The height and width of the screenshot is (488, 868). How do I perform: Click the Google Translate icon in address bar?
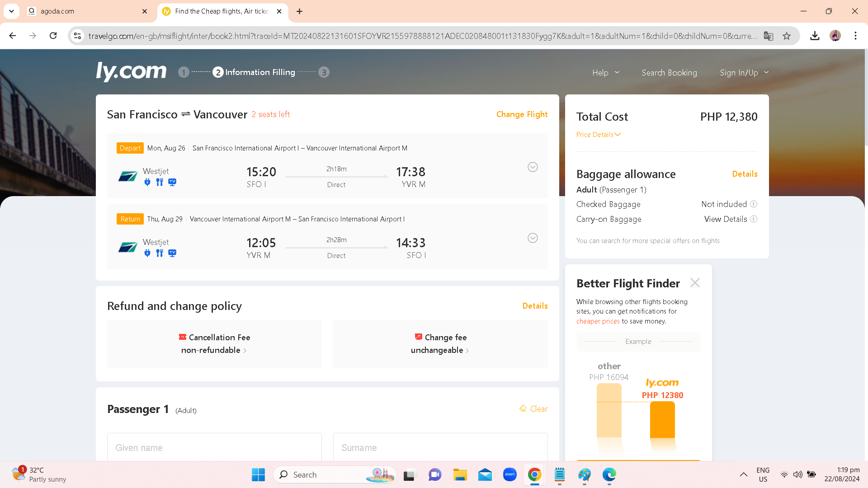point(768,36)
